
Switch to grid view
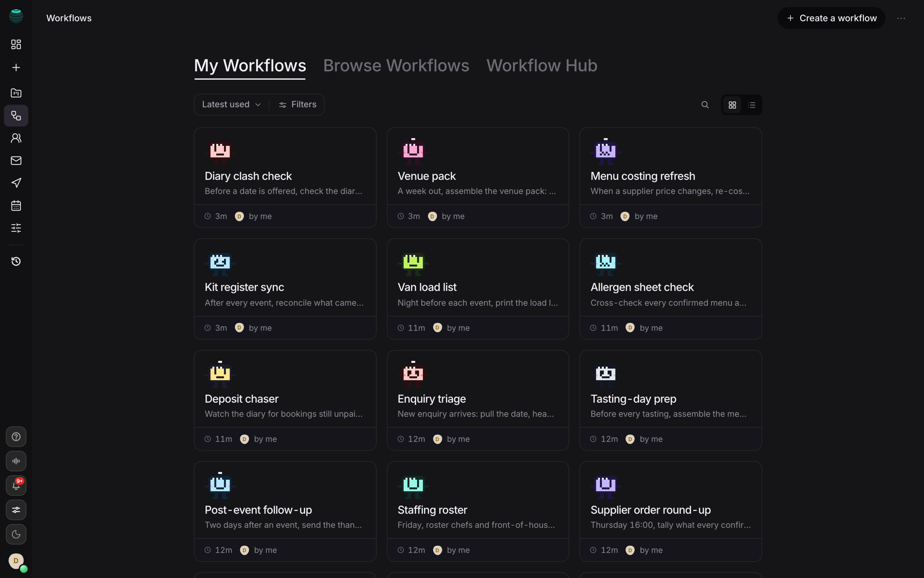[732, 105]
